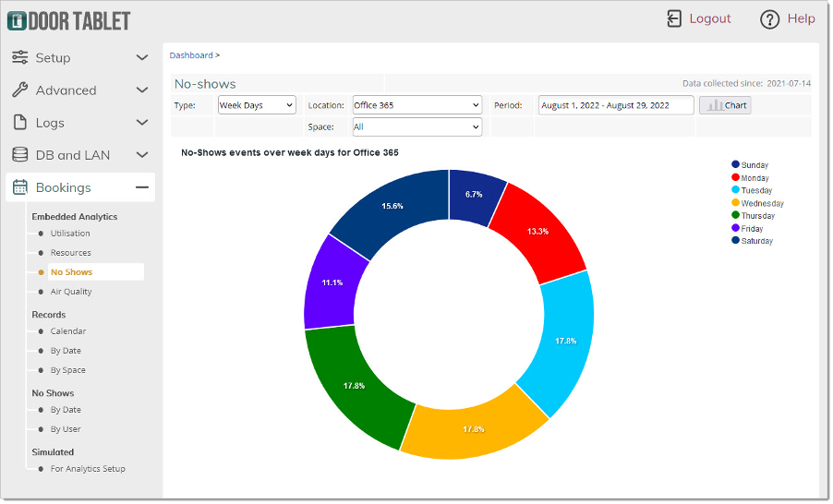Screen dimensions: 833x504
Task: Open Utilisation under Embedded Analytics
Action: 70,234
